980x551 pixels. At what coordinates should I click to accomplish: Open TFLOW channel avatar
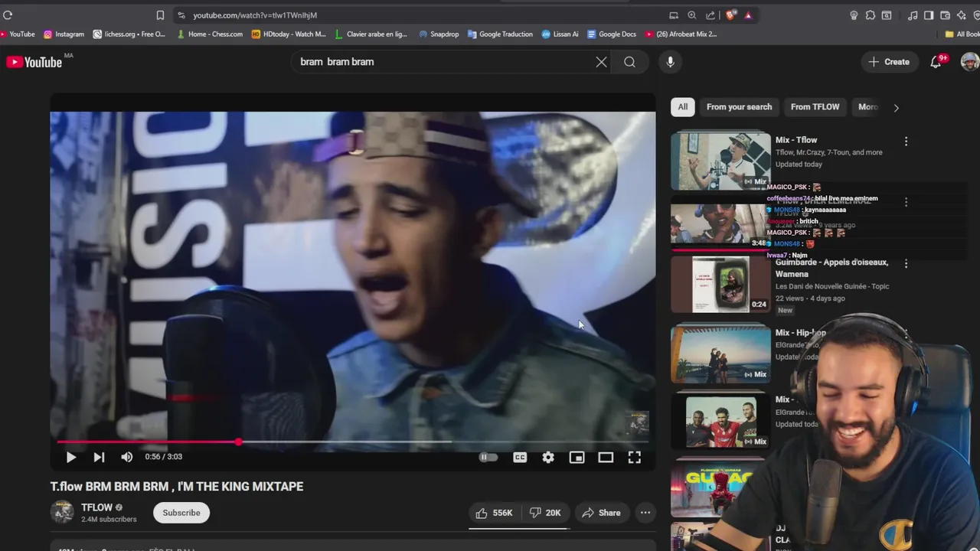(62, 513)
